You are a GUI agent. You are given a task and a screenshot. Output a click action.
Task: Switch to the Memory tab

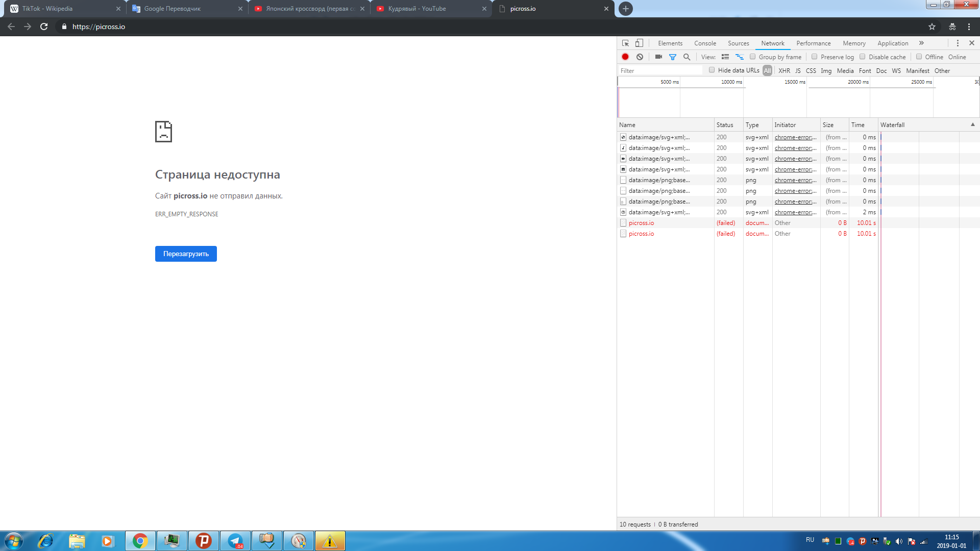(854, 43)
